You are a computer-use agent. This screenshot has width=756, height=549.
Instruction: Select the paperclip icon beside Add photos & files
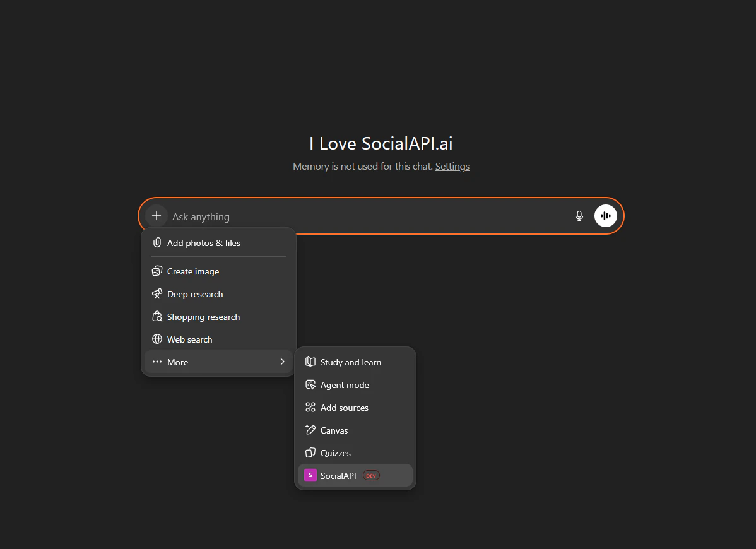(157, 242)
